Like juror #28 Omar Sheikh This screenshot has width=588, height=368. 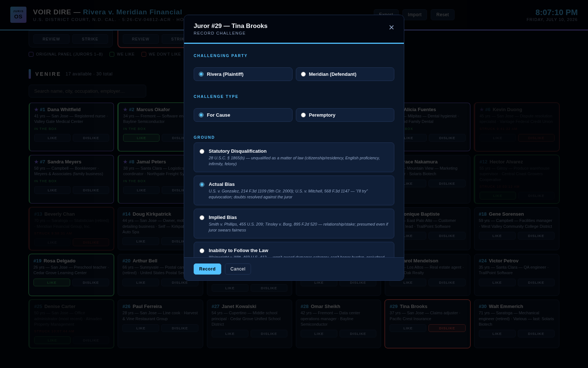(319, 334)
